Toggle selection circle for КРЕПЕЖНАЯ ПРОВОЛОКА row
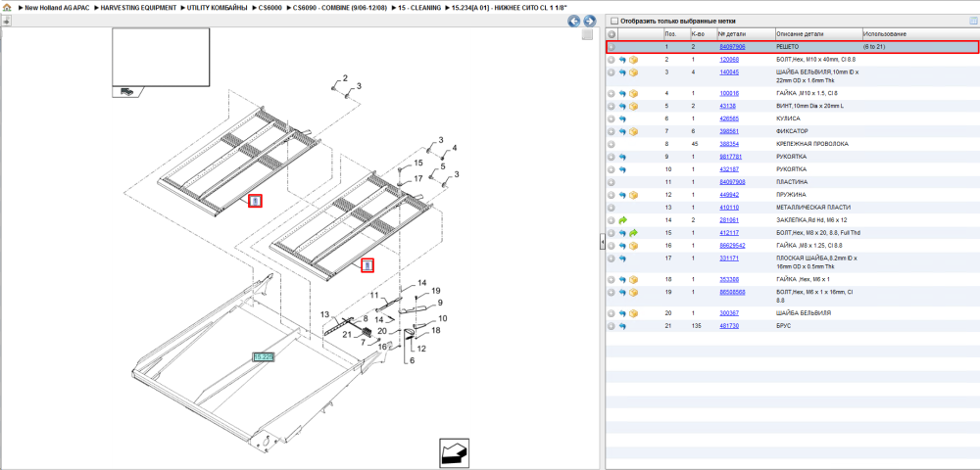The width and height of the screenshot is (980, 470). [x=612, y=144]
